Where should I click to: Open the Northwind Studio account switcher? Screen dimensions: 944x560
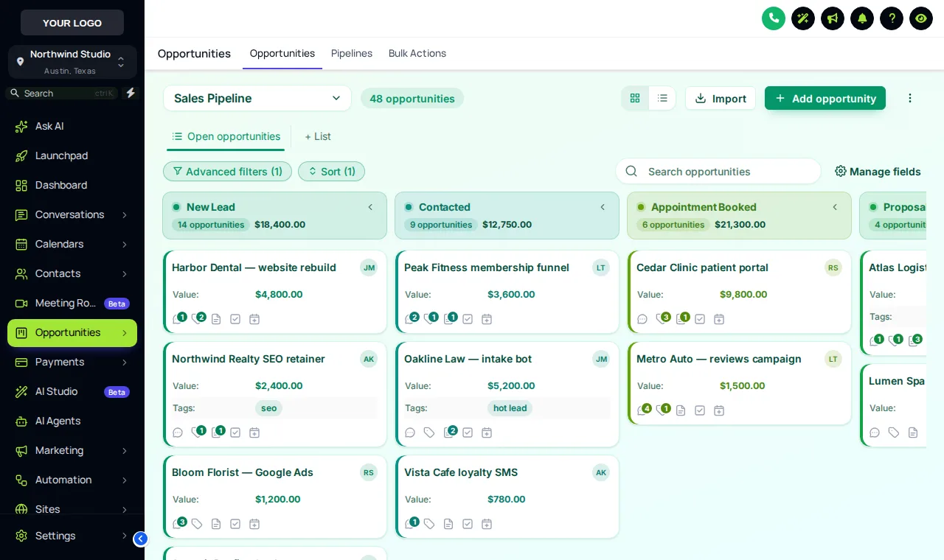(x=72, y=62)
